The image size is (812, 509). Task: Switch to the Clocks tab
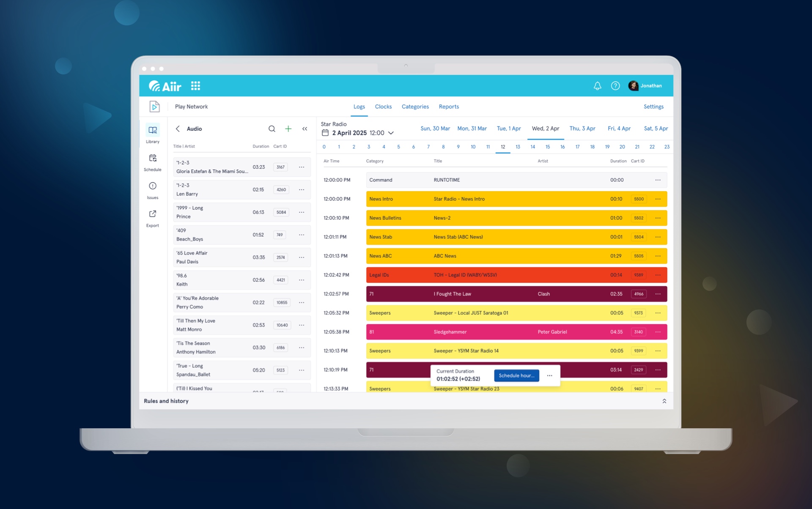coord(383,107)
